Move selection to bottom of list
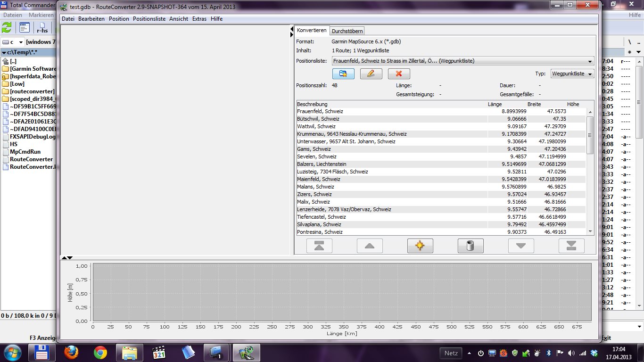The image size is (644, 362). point(571,246)
